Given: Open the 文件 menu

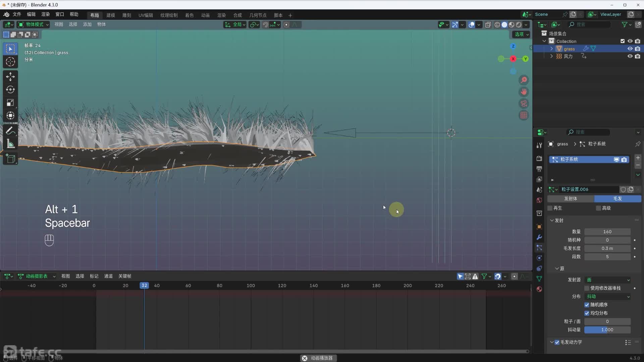Looking at the screenshot, I should click(x=17, y=14).
